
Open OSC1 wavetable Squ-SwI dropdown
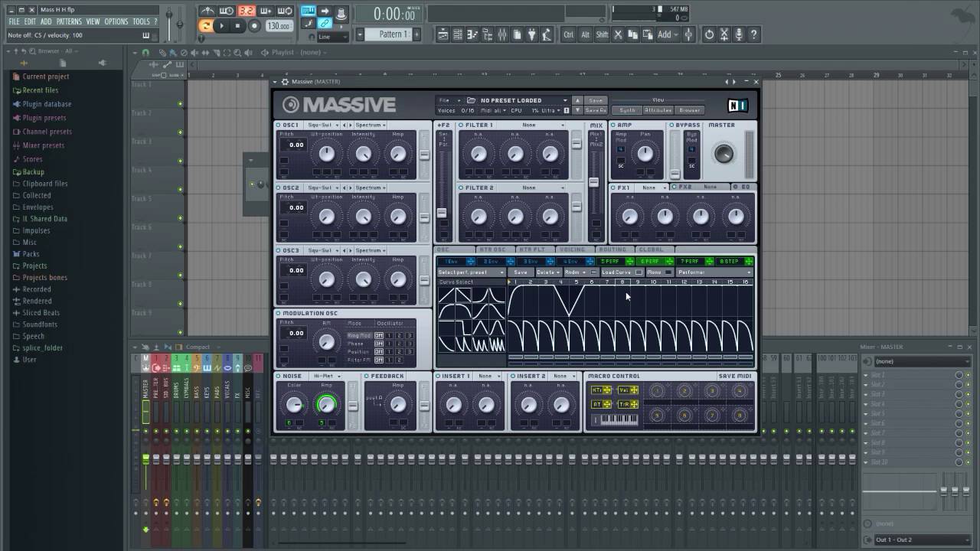pos(322,125)
